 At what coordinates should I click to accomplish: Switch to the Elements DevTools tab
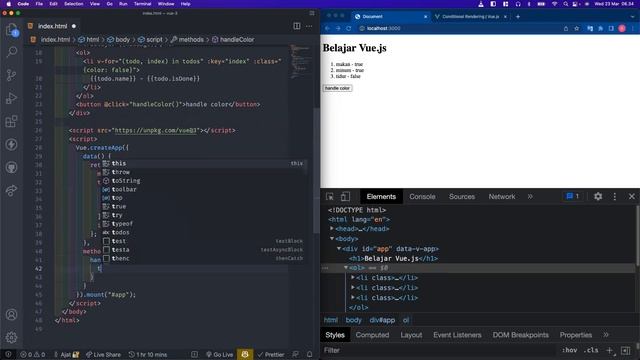(381, 197)
